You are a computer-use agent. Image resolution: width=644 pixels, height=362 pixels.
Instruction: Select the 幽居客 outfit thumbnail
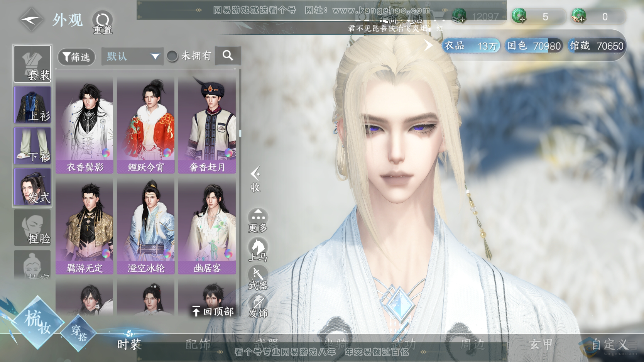(x=207, y=226)
